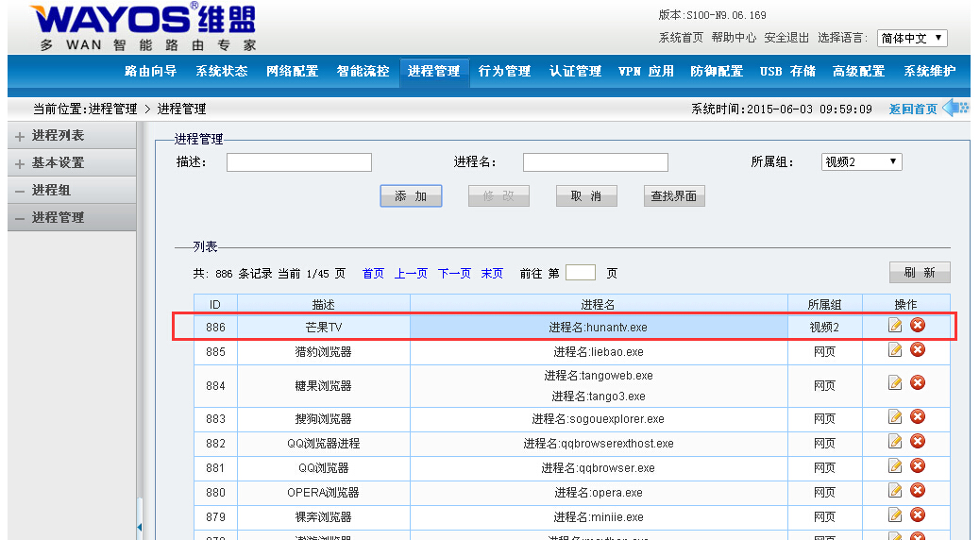Open the 所属组 dropdown
Screen dimensions: 980x540
[861, 162]
